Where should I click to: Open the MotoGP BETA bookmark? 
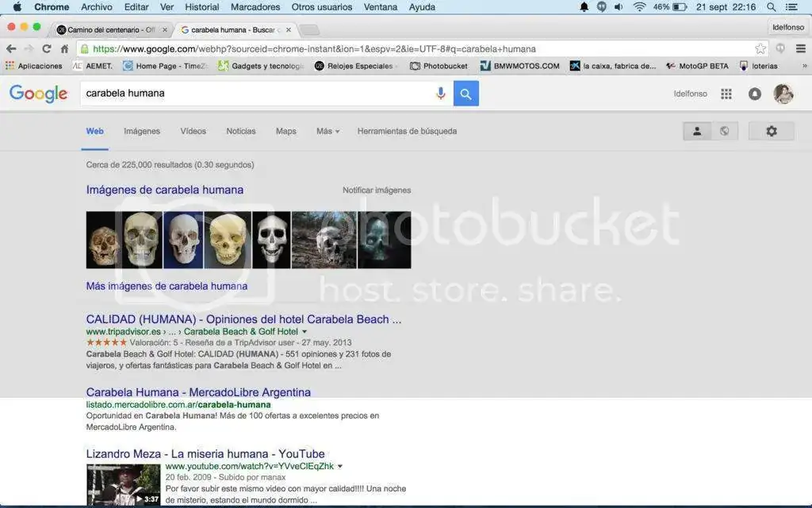[697, 66]
